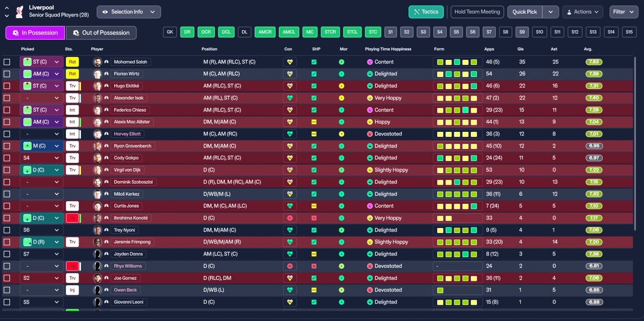Viewport: 644px width, 321px height.
Task: Open Harvey Elliott's player profile link
Action: [127, 134]
